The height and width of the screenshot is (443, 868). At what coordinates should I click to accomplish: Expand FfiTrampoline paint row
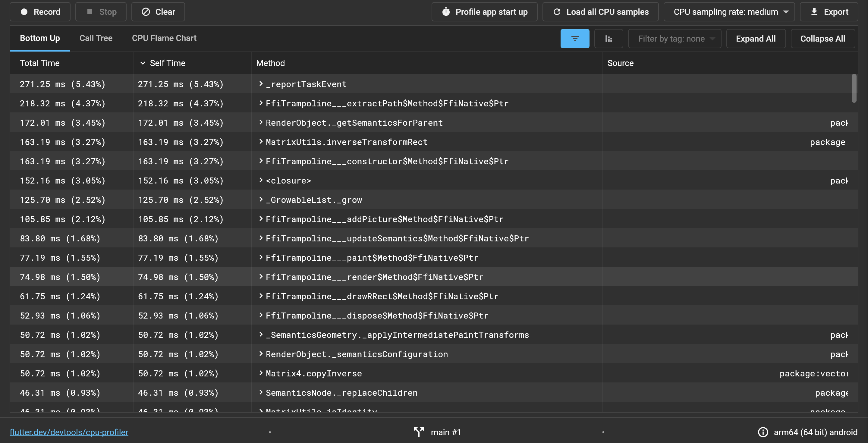tap(261, 257)
